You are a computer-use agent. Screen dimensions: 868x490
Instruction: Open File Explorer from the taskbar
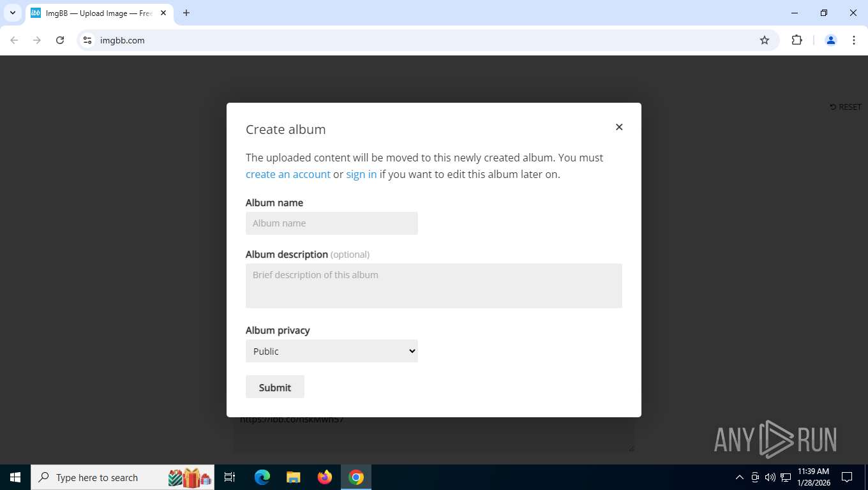[x=293, y=477]
